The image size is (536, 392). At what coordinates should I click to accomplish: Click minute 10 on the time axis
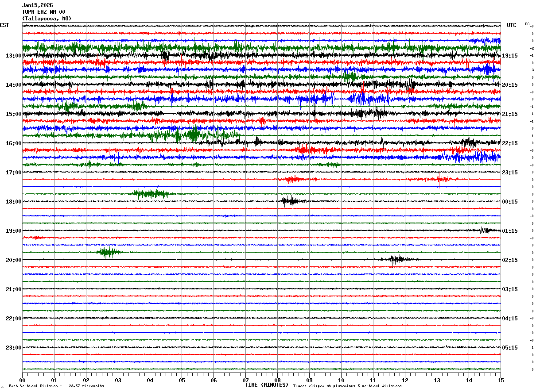341,380
